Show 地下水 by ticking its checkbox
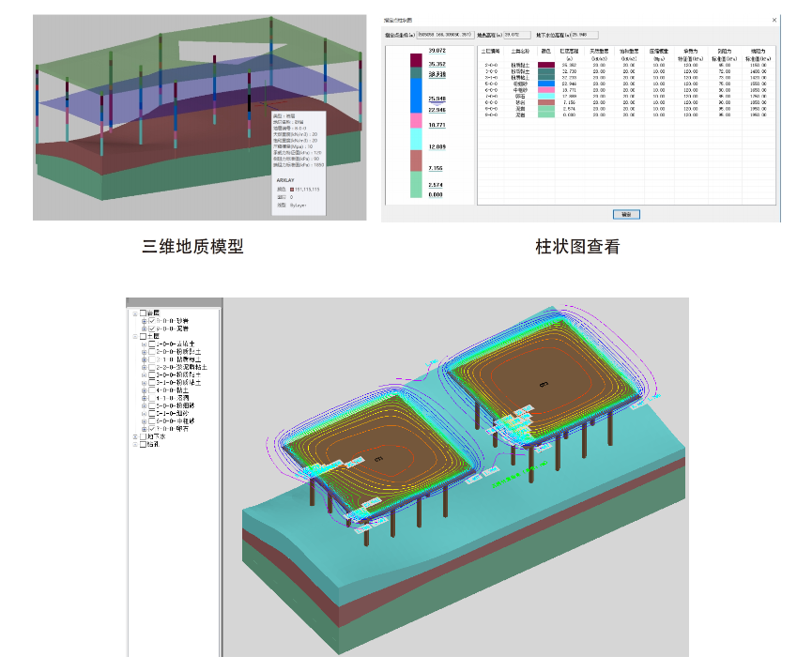This screenshot has width=797, height=672. [144, 436]
